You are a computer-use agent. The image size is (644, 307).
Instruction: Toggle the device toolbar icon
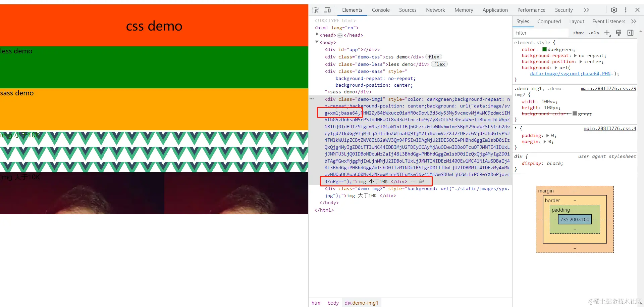pyautogui.click(x=327, y=10)
